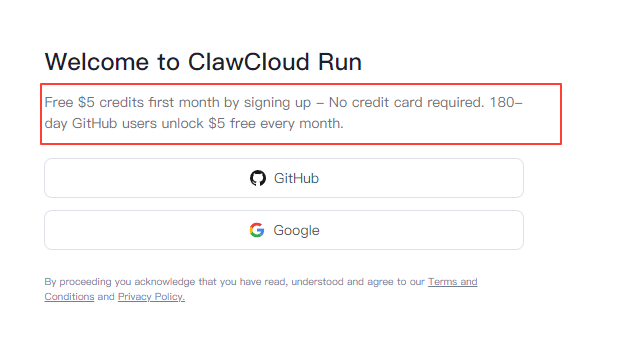644x361 pixels.
Task: Click the word "Run" in the heading
Action: 340,62
